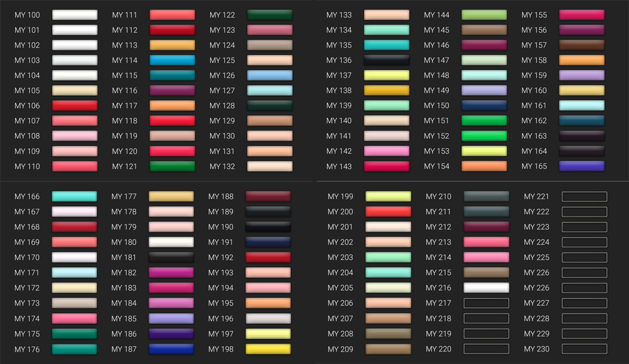Click the "MY 193" label text
The height and width of the screenshot is (364, 629).
[220, 272]
